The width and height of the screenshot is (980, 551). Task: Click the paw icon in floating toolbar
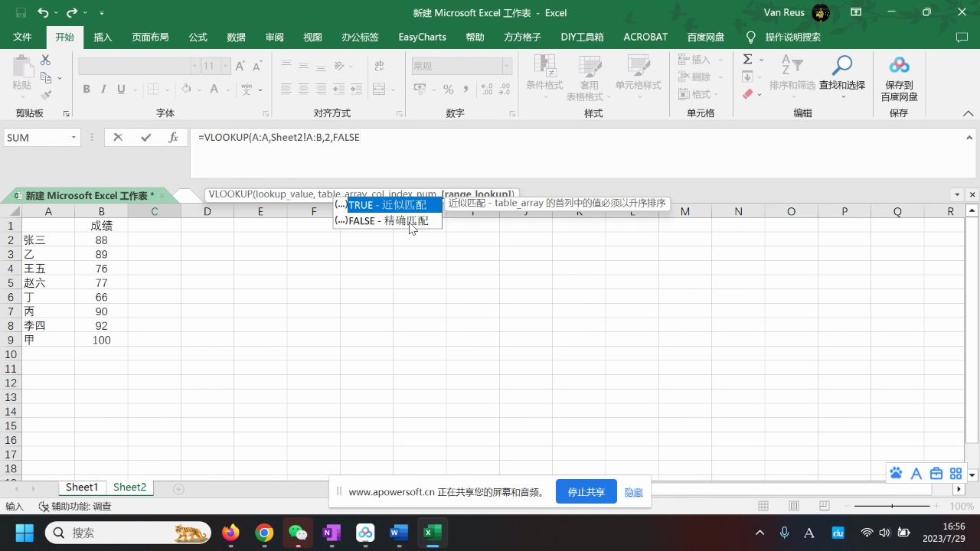pyautogui.click(x=896, y=473)
